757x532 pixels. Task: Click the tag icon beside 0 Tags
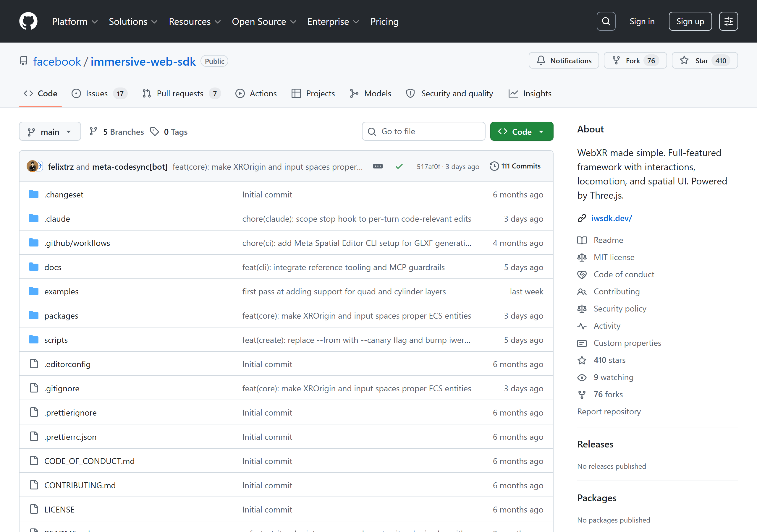[155, 132]
